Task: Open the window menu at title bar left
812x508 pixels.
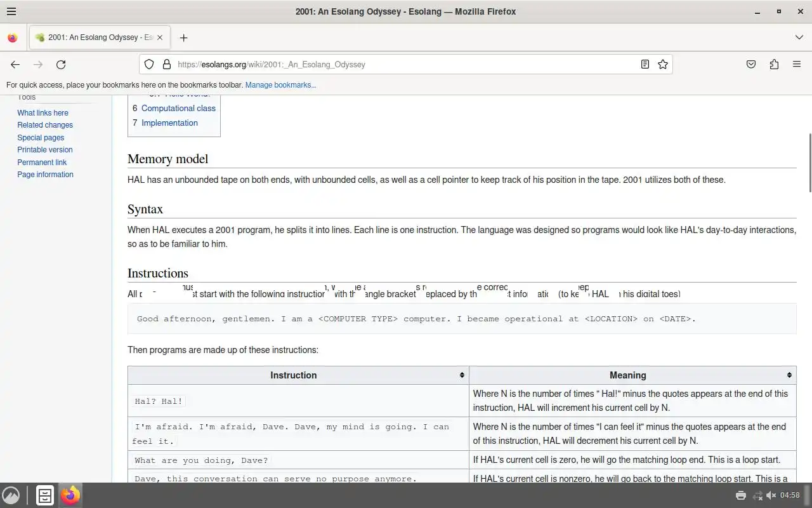Action: [11, 11]
